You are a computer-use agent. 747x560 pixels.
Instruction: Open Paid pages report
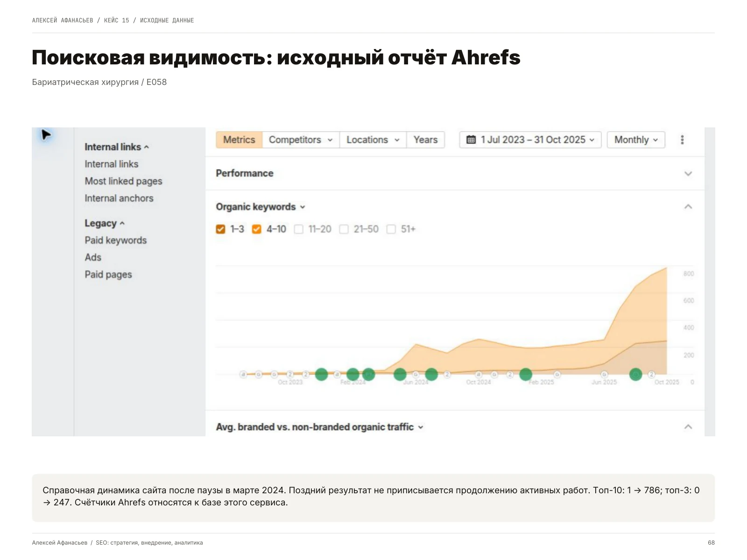pyautogui.click(x=108, y=274)
